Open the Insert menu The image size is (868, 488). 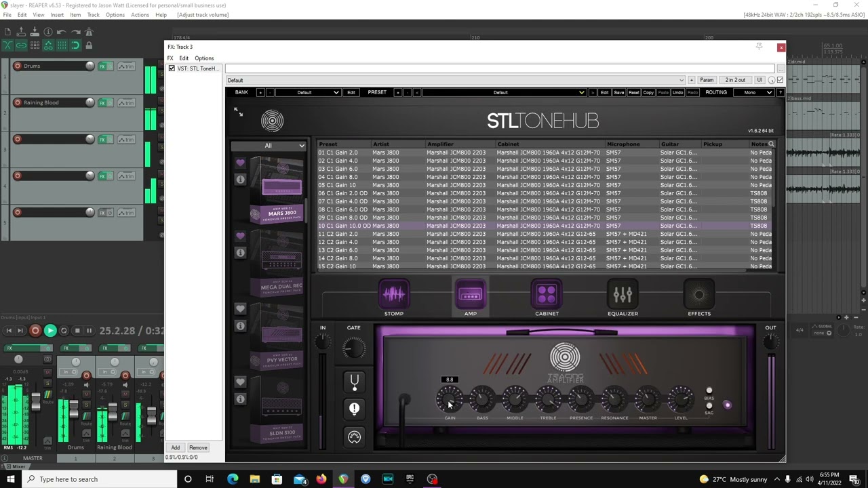tap(57, 15)
